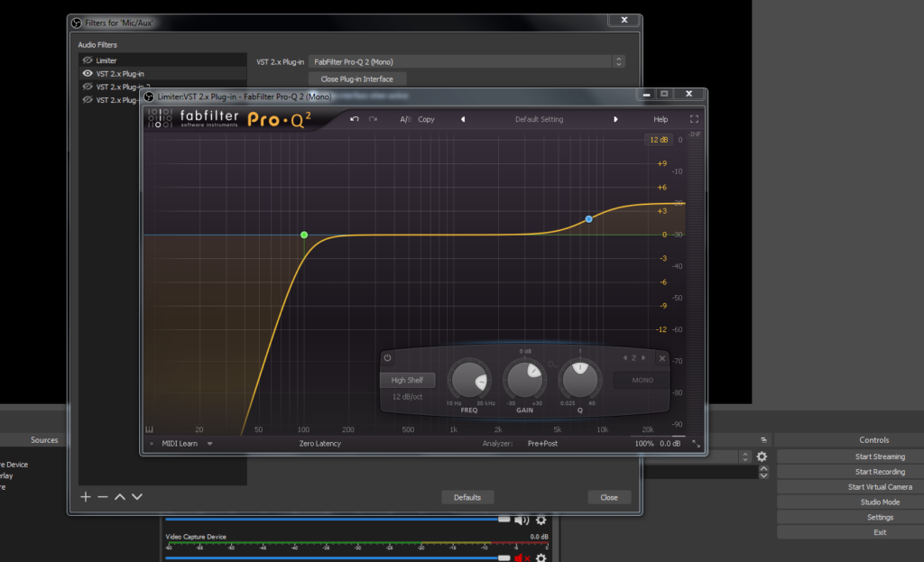
Task: Open Video Capture Device audio gear settings
Action: (x=541, y=557)
